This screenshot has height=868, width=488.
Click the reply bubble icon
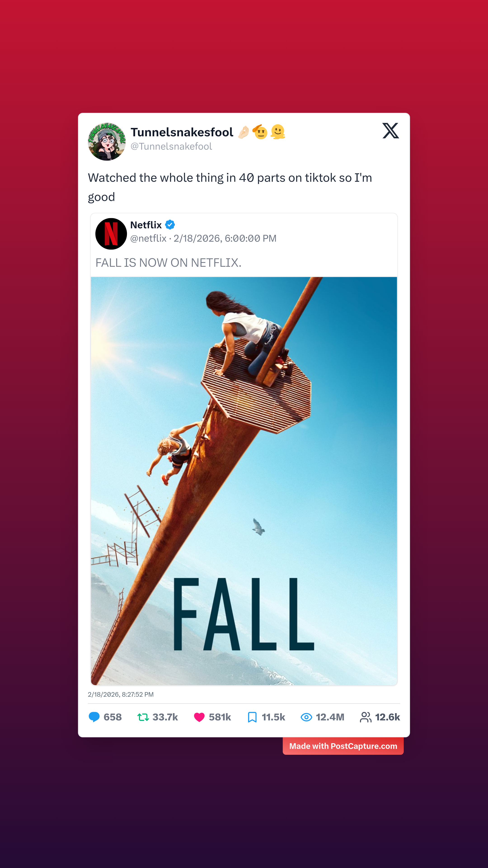pyautogui.click(x=94, y=717)
